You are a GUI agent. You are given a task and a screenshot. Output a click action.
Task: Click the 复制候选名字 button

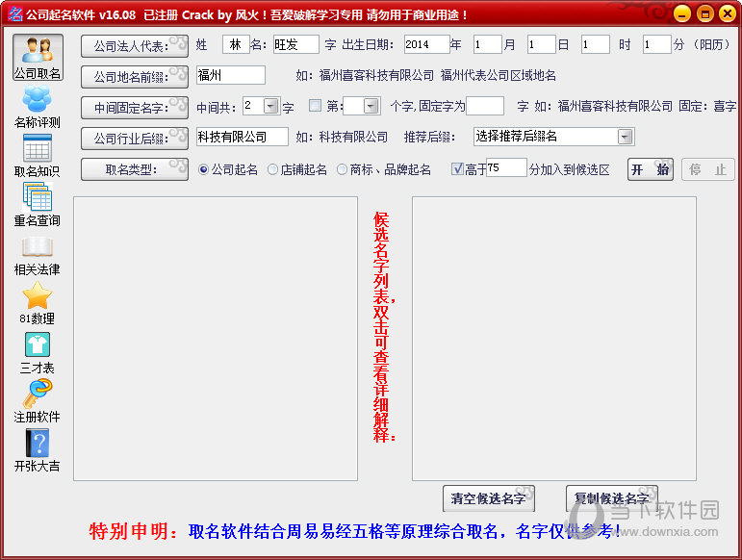click(x=612, y=498)
